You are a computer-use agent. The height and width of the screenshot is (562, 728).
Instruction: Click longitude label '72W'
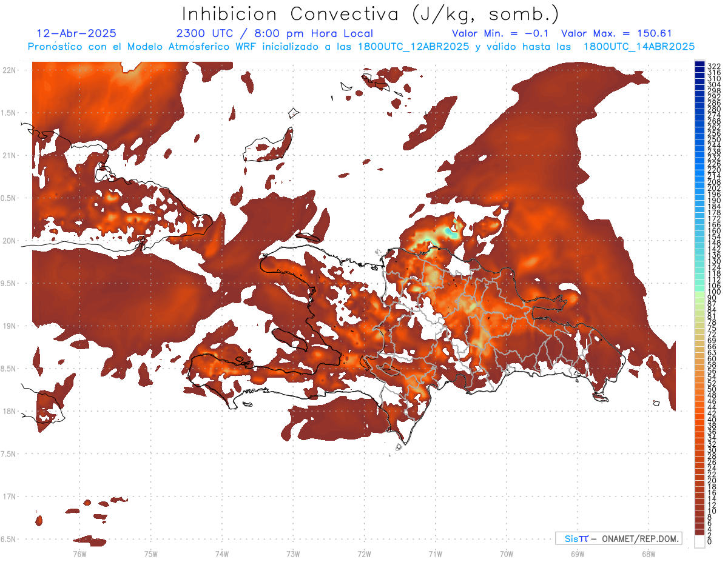click(365, 554)
